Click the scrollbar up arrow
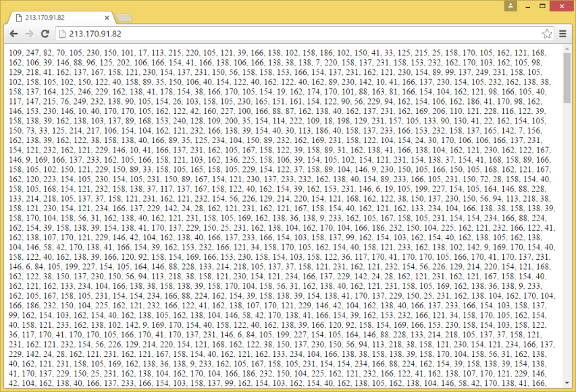 [x=567, y=49]
